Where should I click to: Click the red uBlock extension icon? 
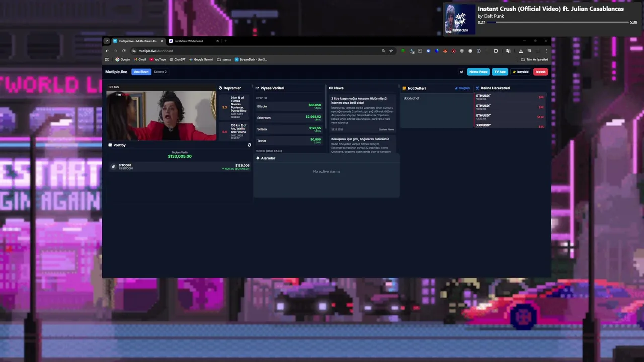453,51
